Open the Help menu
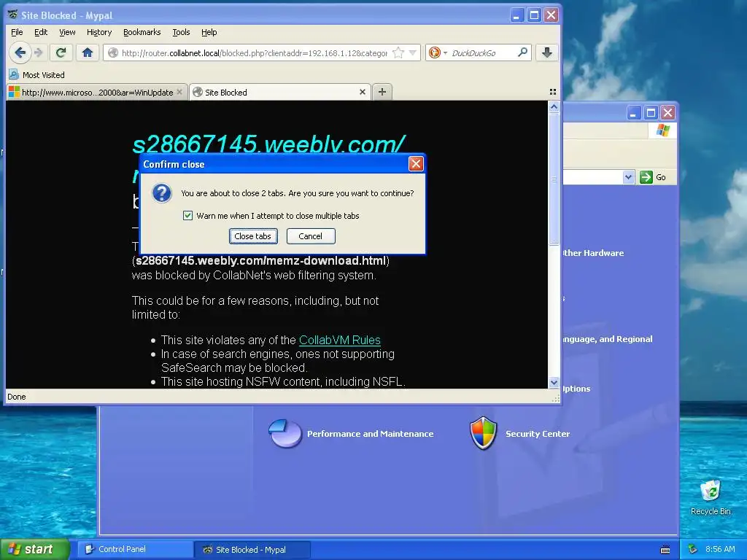Screen dimensions: 747x560 209,32
